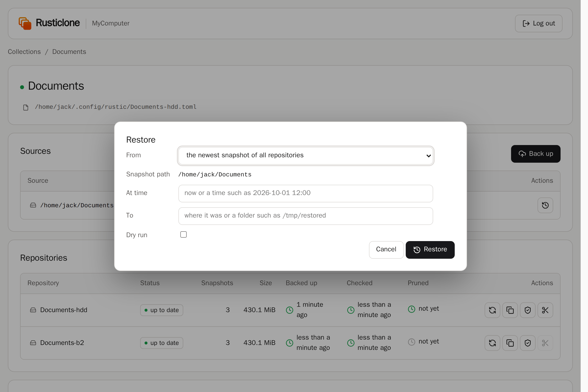Viewport: 588px width, 392px height.
Task: Click the At time input field
Action: 306,193
